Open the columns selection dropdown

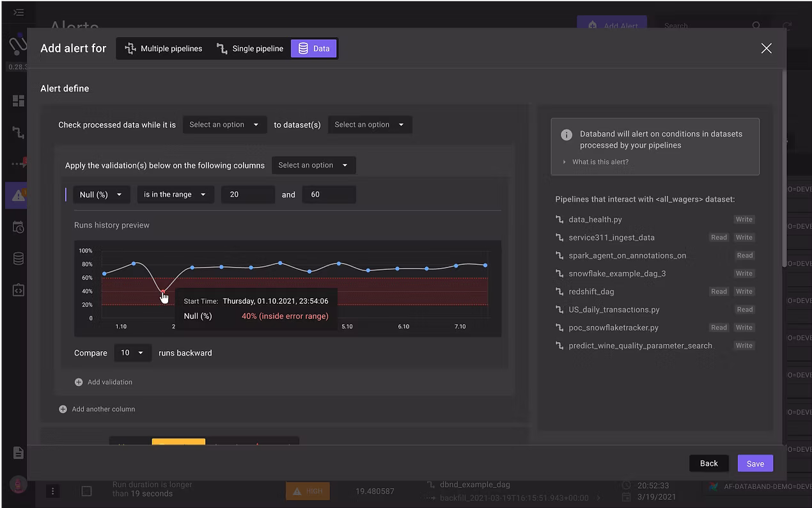tap(313, 165)
